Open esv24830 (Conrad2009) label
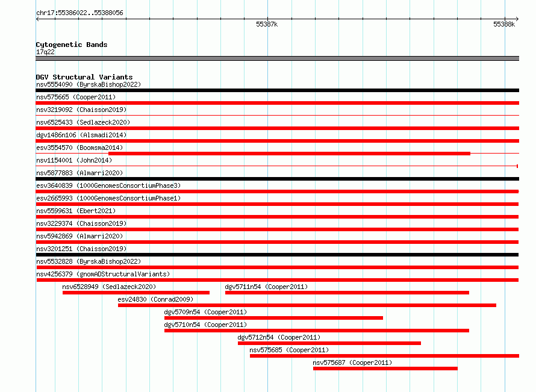The image size is (536, 392). 155,299
